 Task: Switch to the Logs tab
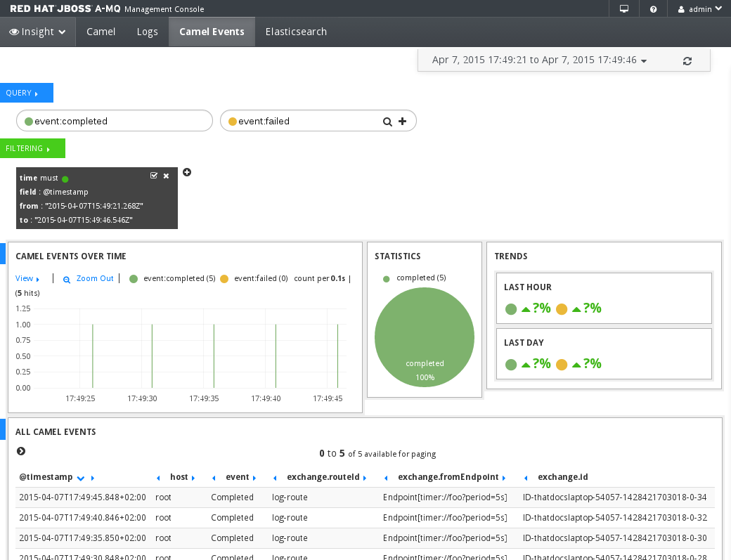point(147,31)
